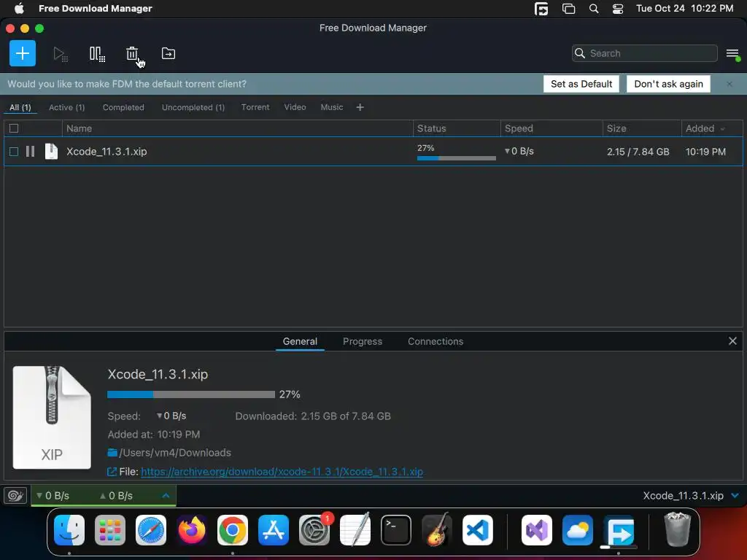Open the Apple menu

click(x=19, y=9)
